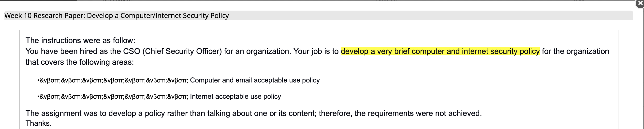Screen dimensions: 644x129
Task: Click empty area of gray title bar
Action: pyautogui.click(x=425, y=16)
